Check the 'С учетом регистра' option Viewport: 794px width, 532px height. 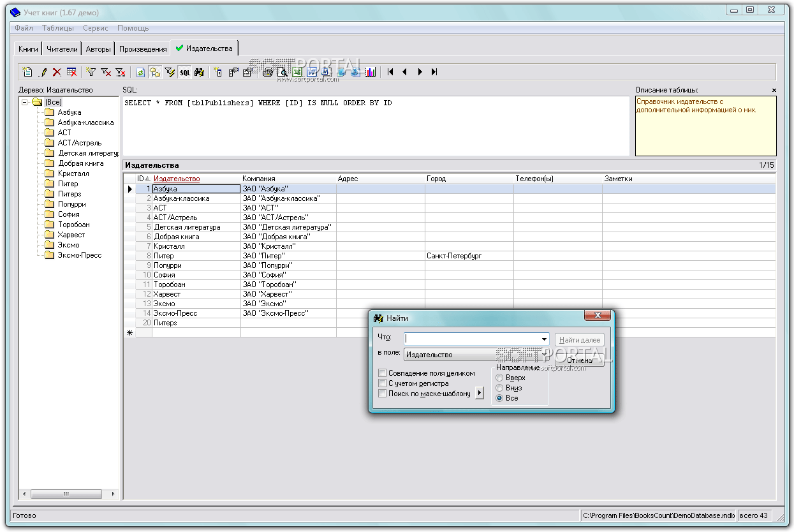382,383
